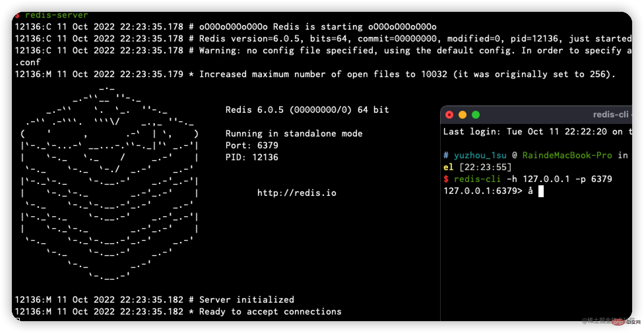Minimize redis-cli window using yellow button
The image size is (644, 333).
[x=463, y=115]
